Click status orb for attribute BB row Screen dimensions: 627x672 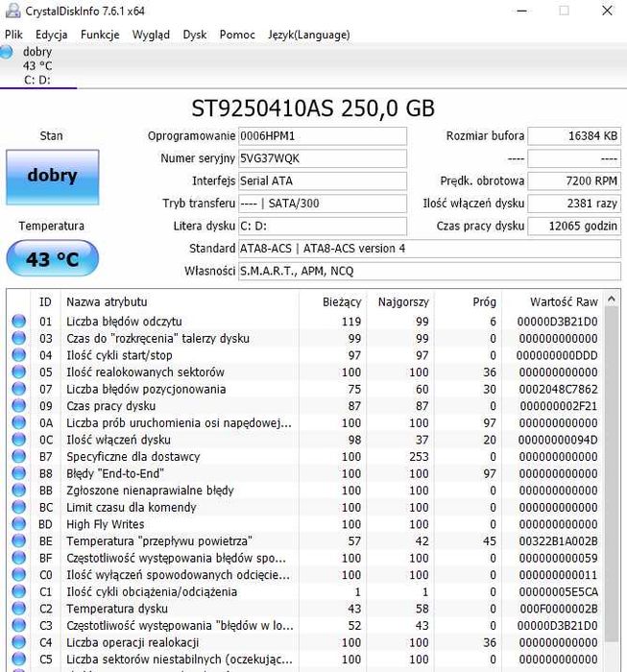click(x=18, y=490)
